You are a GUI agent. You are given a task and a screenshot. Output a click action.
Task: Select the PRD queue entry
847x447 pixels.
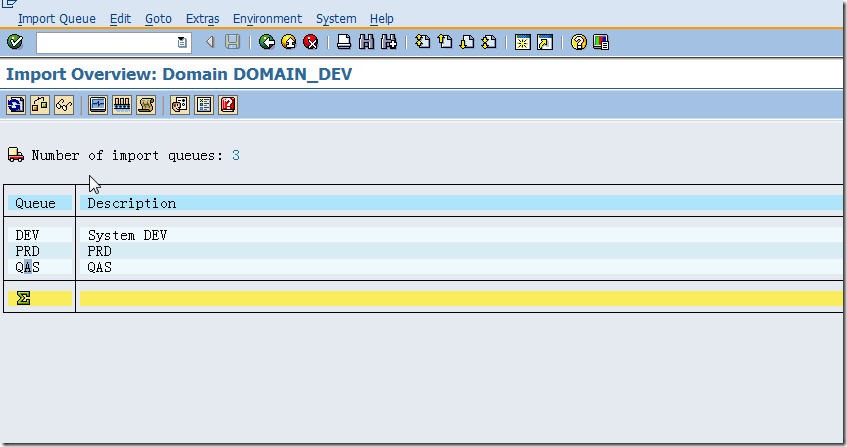[27, 251]
